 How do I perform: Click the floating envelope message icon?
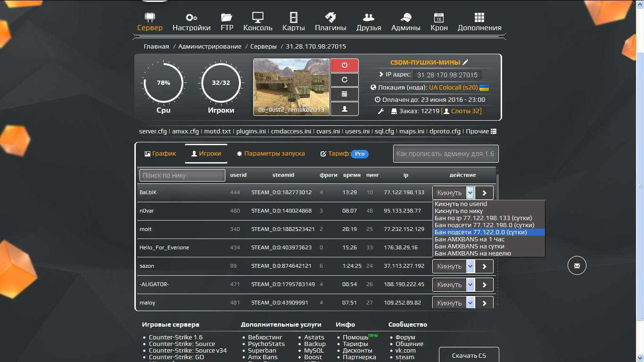coord(577,266)
